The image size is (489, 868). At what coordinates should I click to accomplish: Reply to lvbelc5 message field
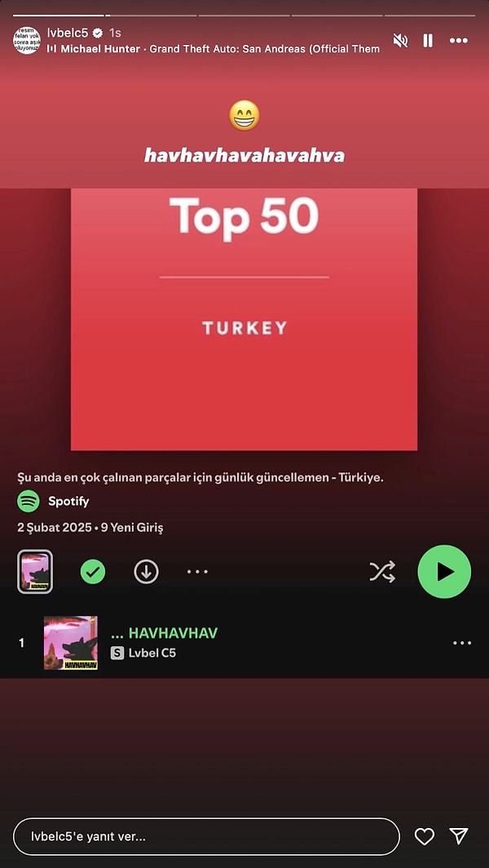206,836
